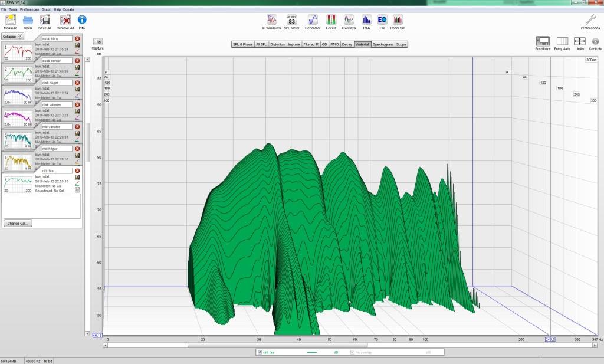Click the scroll-down arrow of the dB axis
The height and width of the screenshot is (364, 604).
click(x=87, y=333)
